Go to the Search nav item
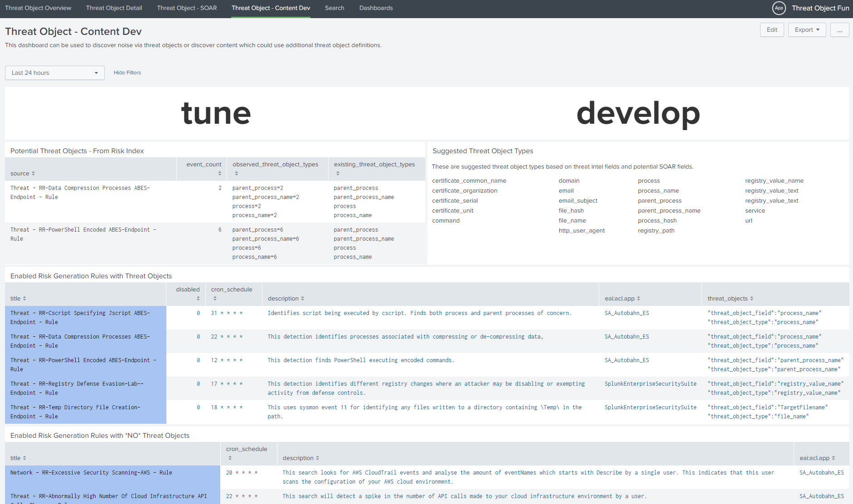853x504 pixels. coord(334,8)
